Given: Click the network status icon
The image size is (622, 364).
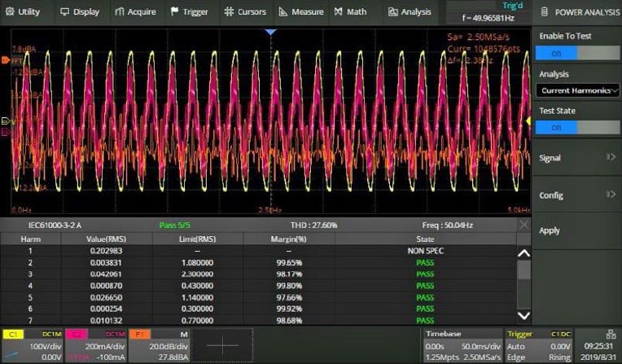Looking at the screenshot, I should tap(611, 334).
